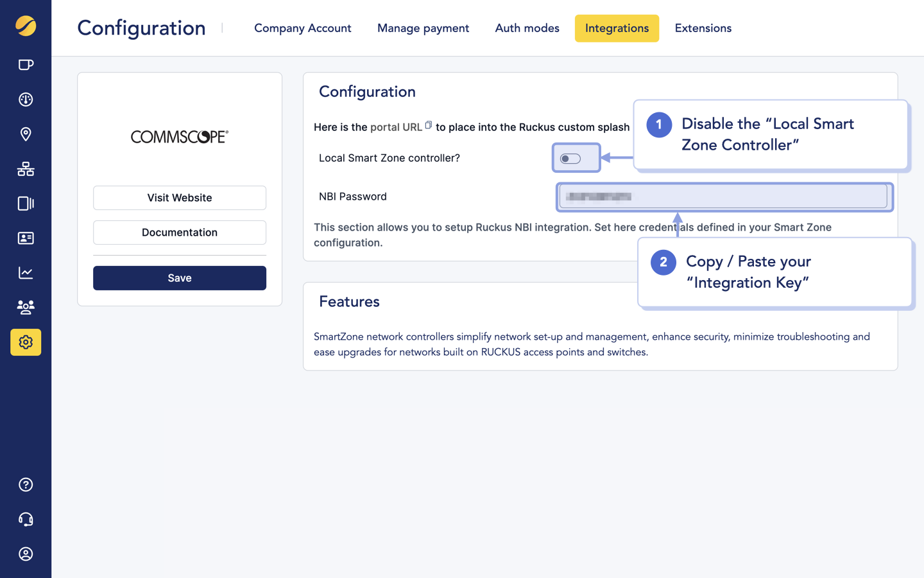Open the highlighted settings gear icon
The width and height of the screenshot is (924, 578).
[26, 342]
